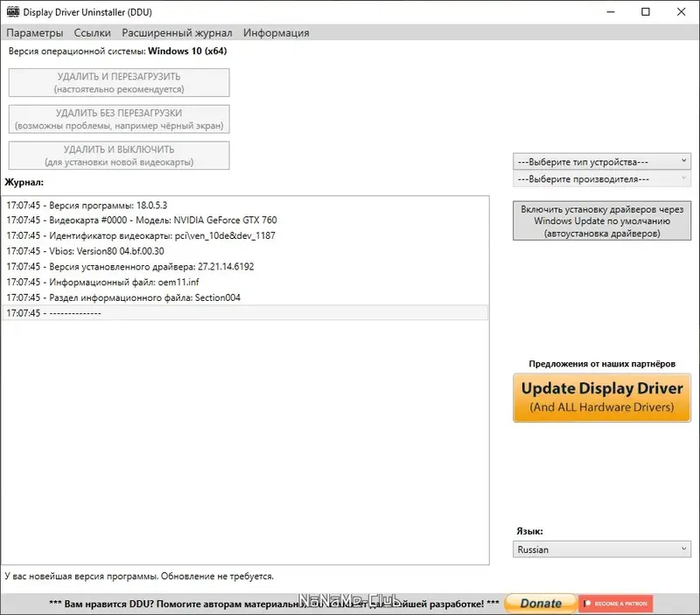Image resolution: width=700 pixels, height=615 pixels.
Task: Click the Update Display Driver banner
Action: coord(602,398)
